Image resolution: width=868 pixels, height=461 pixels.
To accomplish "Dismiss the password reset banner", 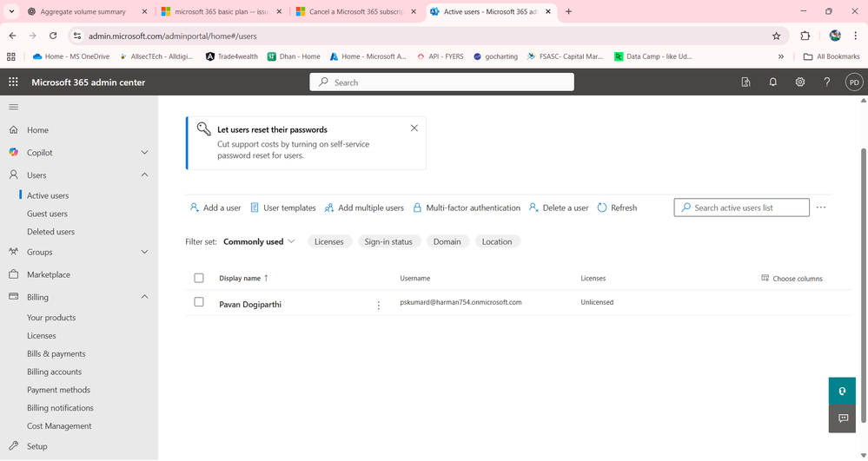I will coord(414,128).
